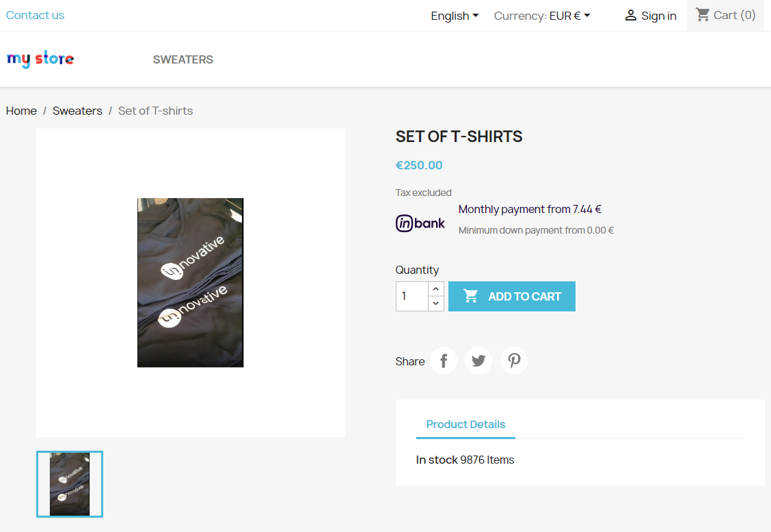Viewport: 771px width, 532px height.
Task: Open the English language dropdown
Action: point(455,16)
